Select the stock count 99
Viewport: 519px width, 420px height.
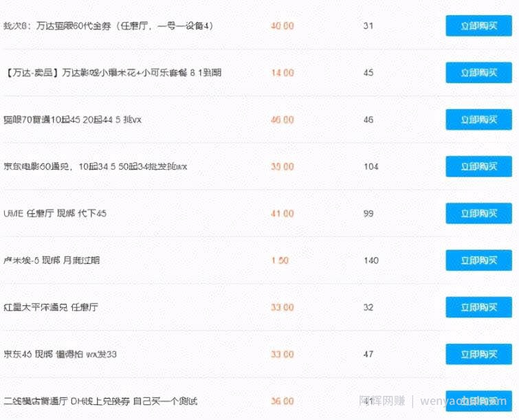pyautogui.click(x=368, y=214)
